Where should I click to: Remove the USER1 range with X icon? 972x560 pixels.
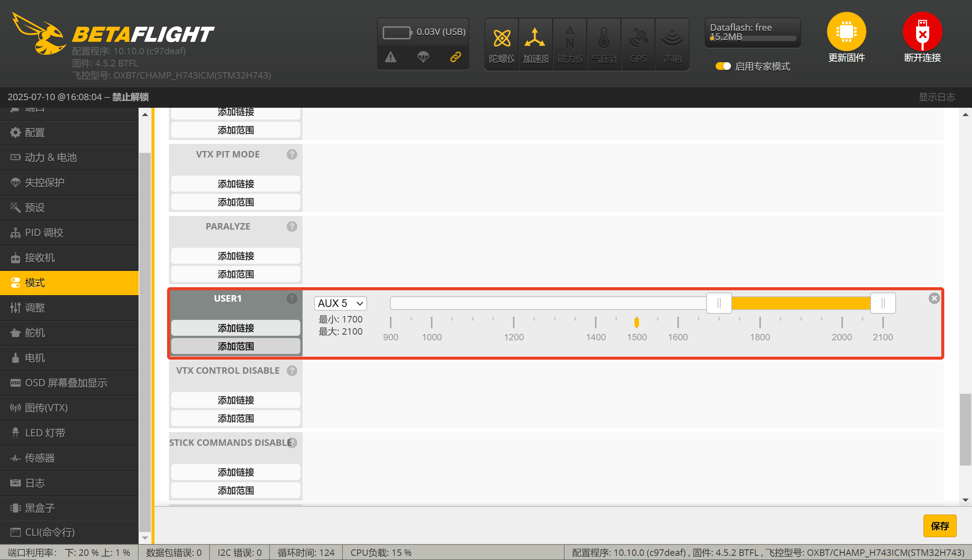[x=934, y=299]
